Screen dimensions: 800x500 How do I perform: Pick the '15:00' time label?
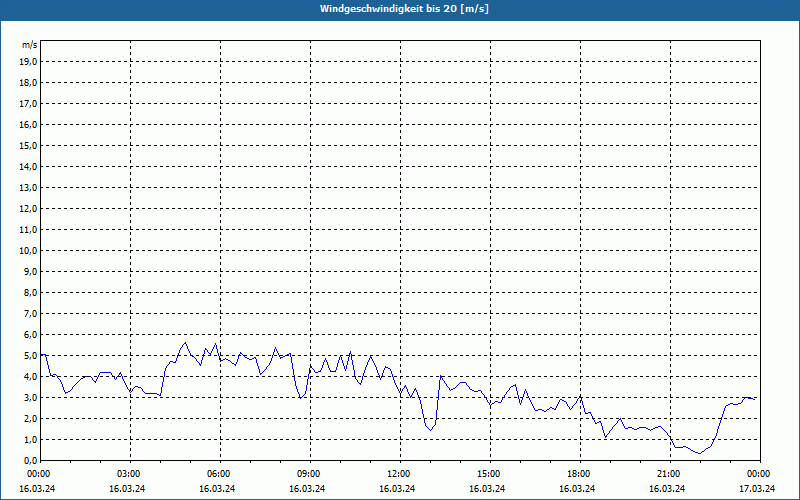pos(490,474)
